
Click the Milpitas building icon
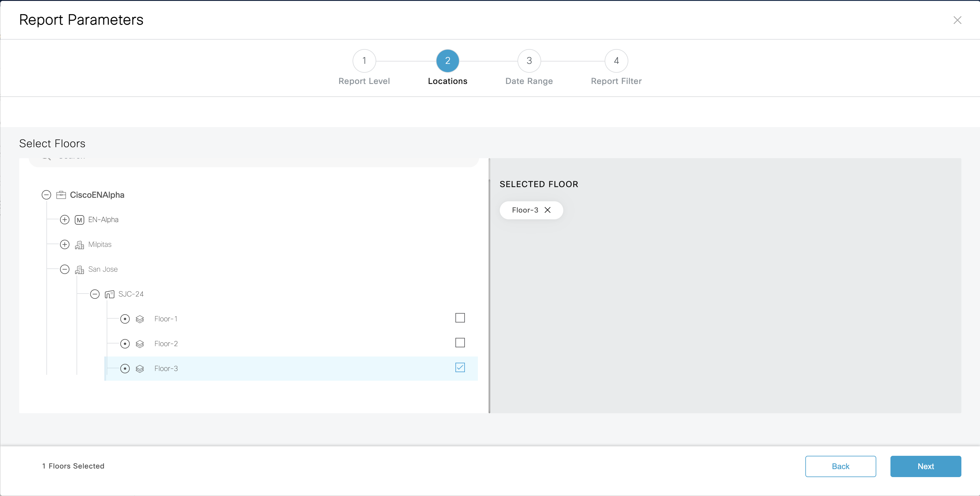point(79,244)
